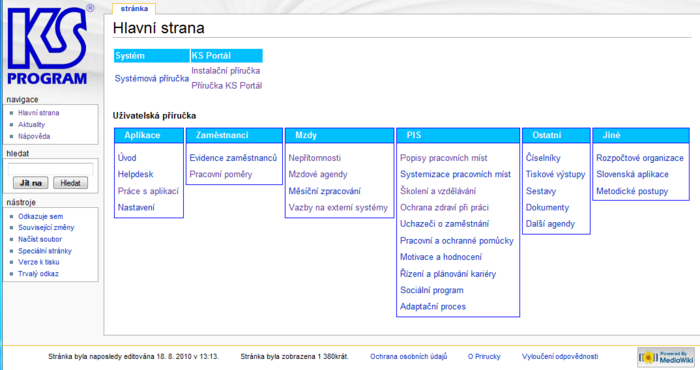Open Vyloučení odpovědnosti footer link

(560, 356)
